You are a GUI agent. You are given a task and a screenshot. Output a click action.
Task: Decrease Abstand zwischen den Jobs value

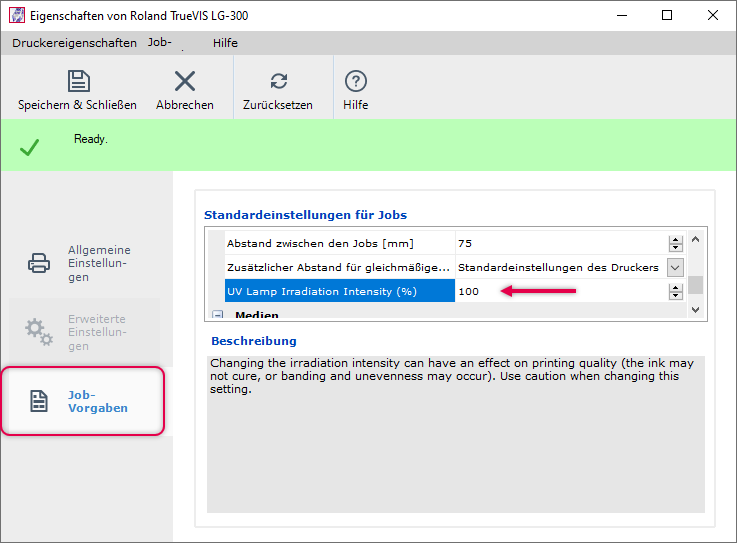click(675, 248)
